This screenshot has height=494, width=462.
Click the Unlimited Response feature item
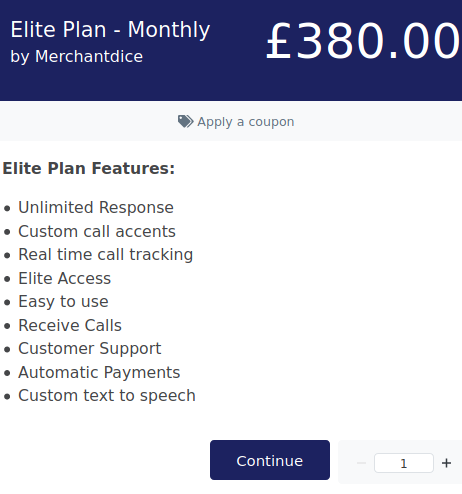click(x=96, y=208)
